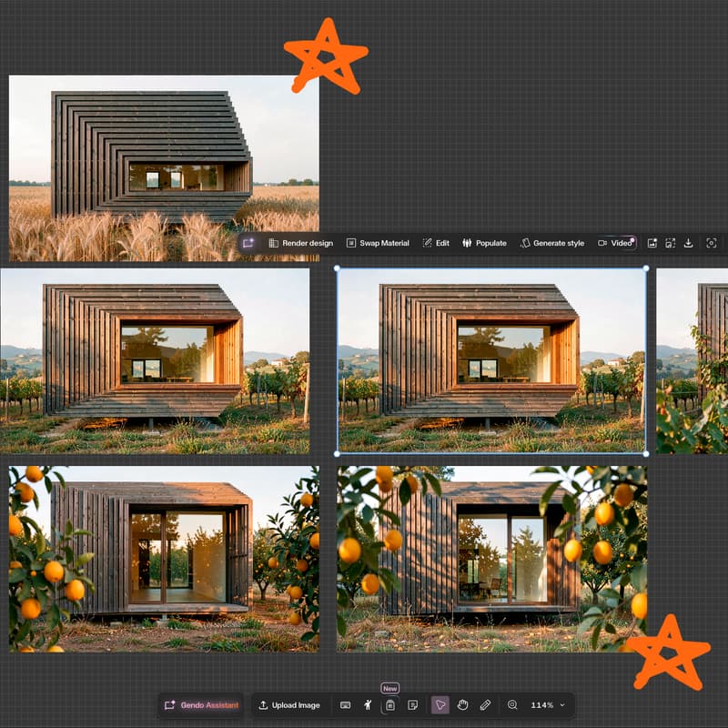Click Generate style option
Viewport: 728px width, 728px height.
pos(552,243)
